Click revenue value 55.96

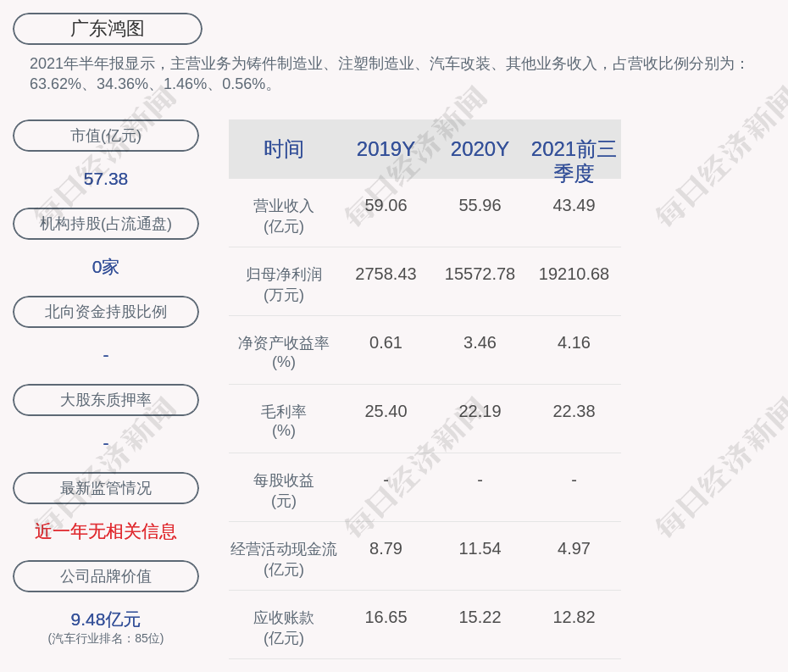pyautogui.click(x=480, y=205)
